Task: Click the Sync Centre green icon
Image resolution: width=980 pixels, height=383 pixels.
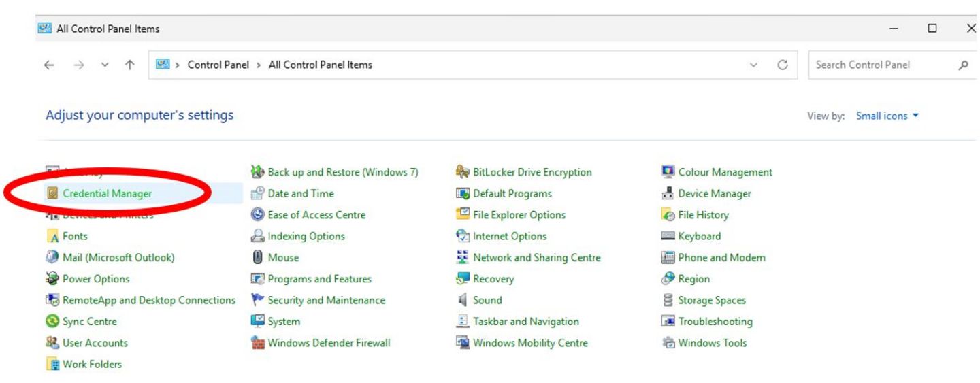Action: (x=52, y=322)
